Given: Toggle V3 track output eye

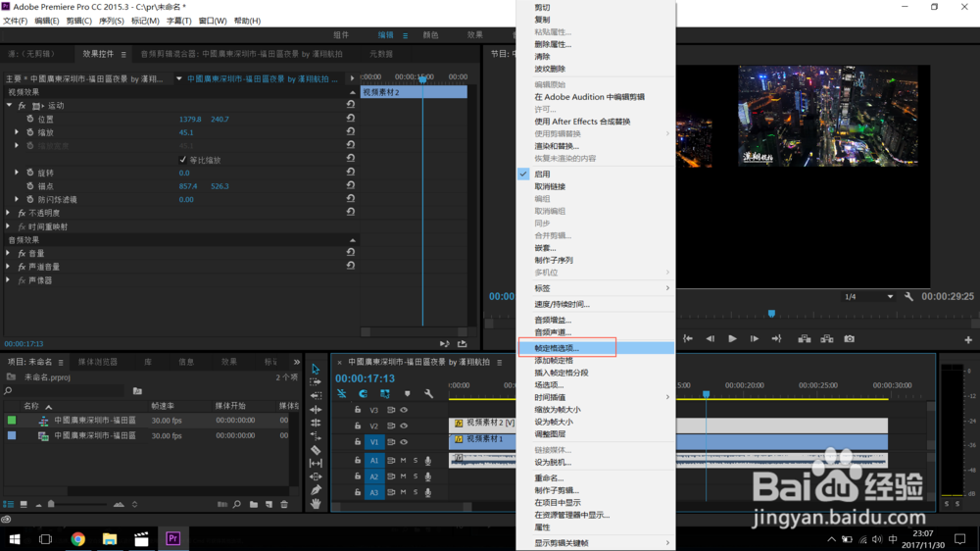Looking at the screenshot, I should point(404,410).
